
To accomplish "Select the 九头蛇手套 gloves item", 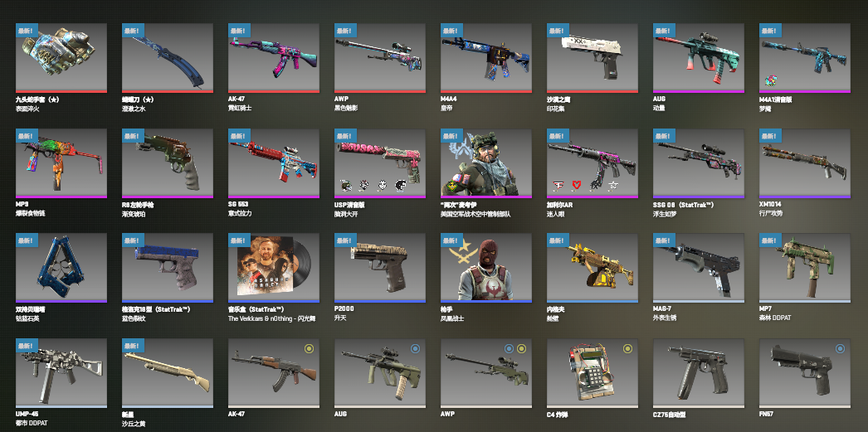I will pyautogui.click(x=61, y=57).
